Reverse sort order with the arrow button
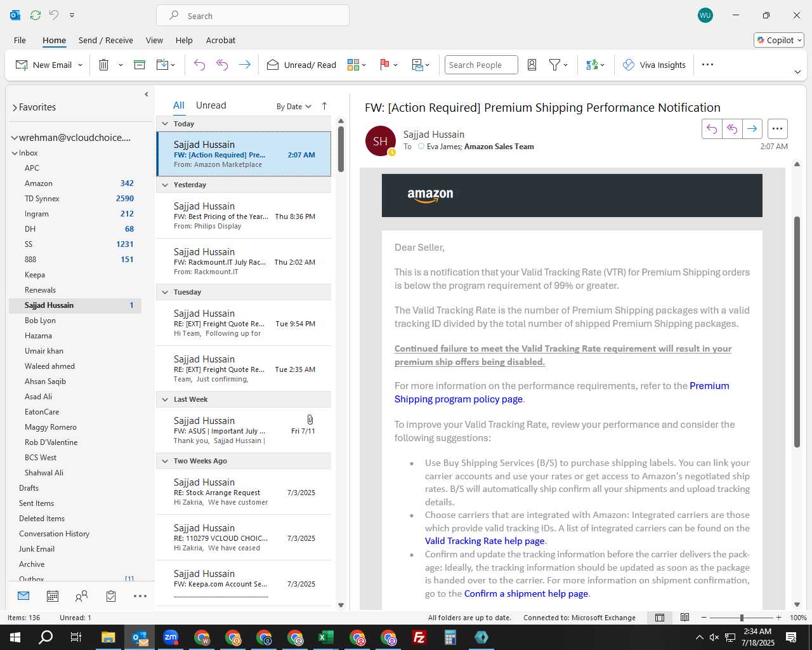The image size is (812, 650). pos(324,106)
